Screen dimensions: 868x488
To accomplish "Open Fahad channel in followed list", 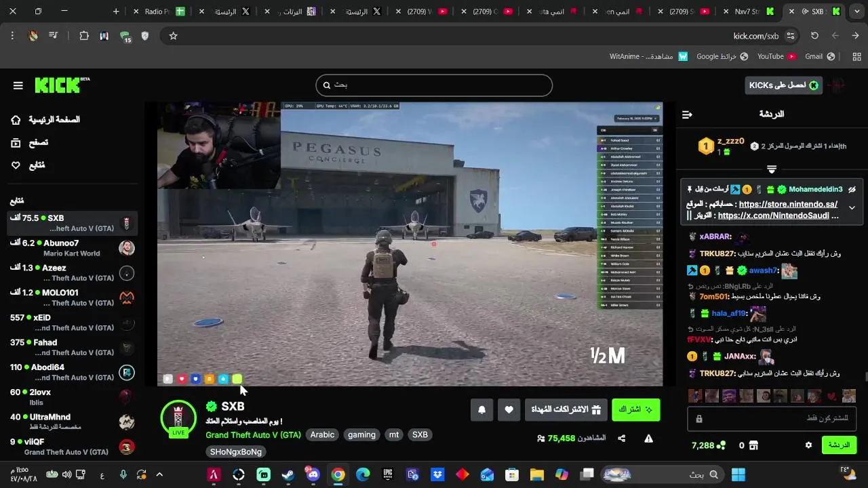I will [72, 347].
